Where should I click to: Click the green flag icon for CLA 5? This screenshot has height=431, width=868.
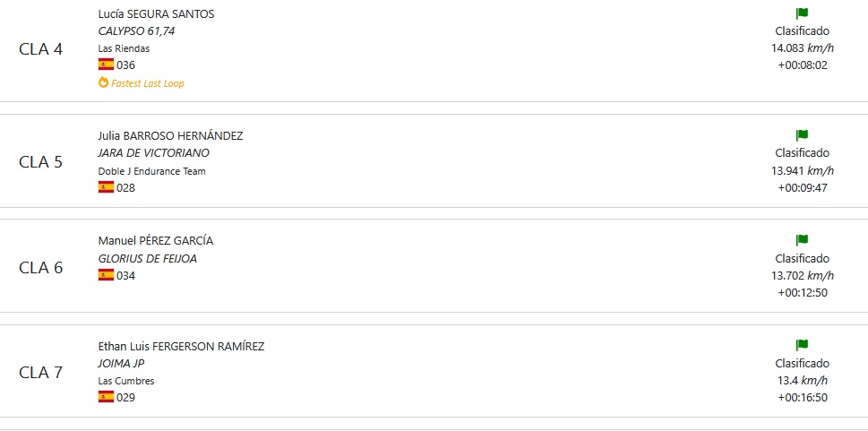(802, 135)
